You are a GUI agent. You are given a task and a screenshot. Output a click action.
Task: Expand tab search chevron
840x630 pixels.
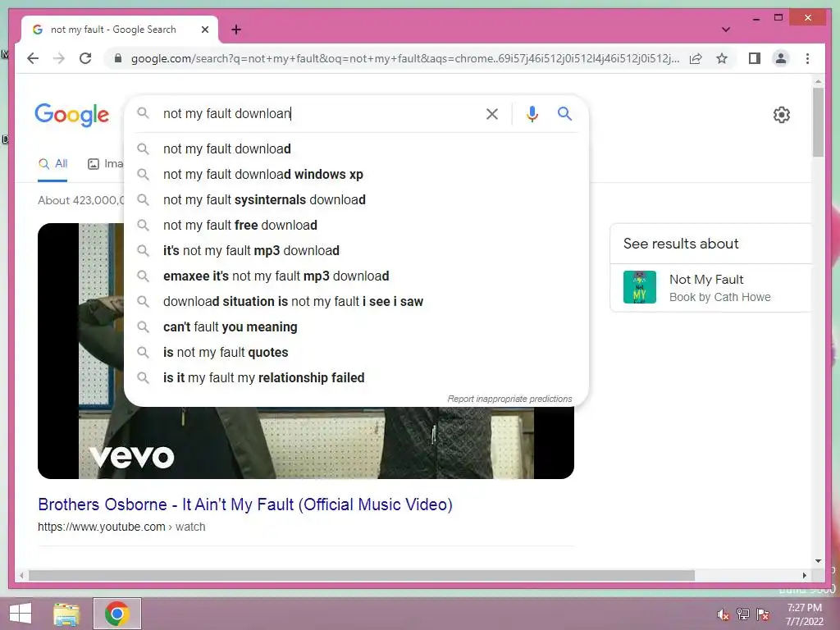pos(725,30)
